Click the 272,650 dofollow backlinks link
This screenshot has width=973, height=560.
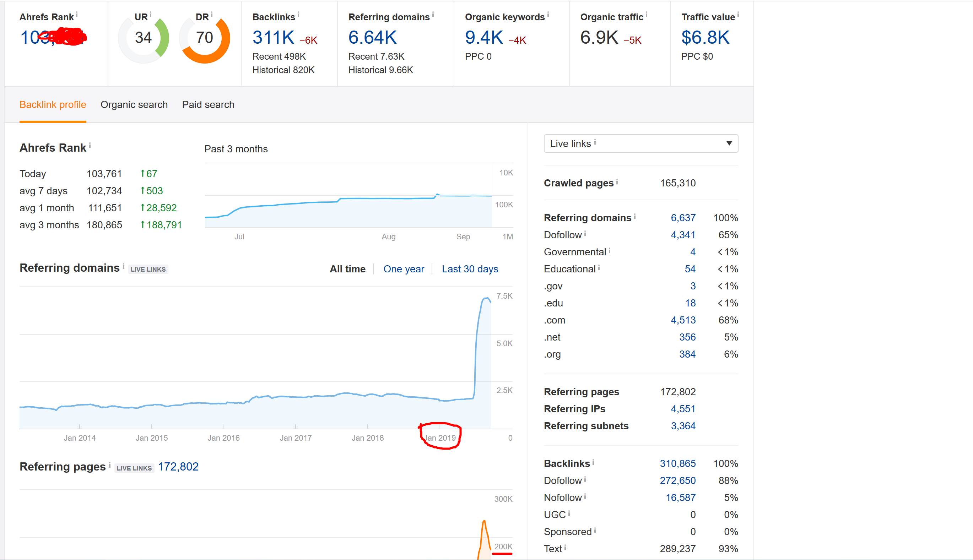click(x=677, y=480)
